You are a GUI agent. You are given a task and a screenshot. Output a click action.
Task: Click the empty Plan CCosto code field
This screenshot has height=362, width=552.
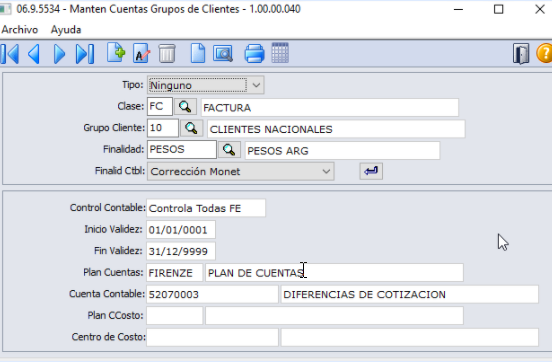175,316
